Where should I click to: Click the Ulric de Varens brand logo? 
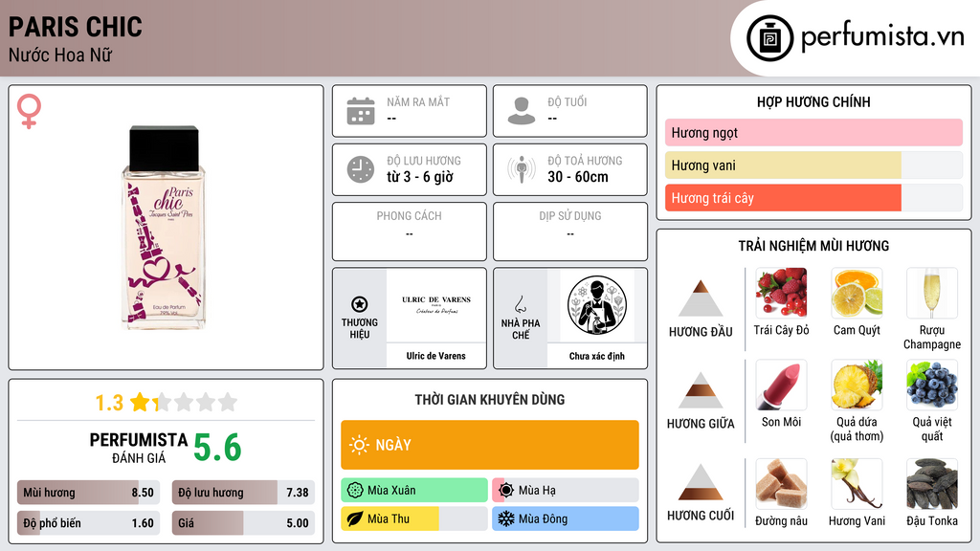(436, 305)
